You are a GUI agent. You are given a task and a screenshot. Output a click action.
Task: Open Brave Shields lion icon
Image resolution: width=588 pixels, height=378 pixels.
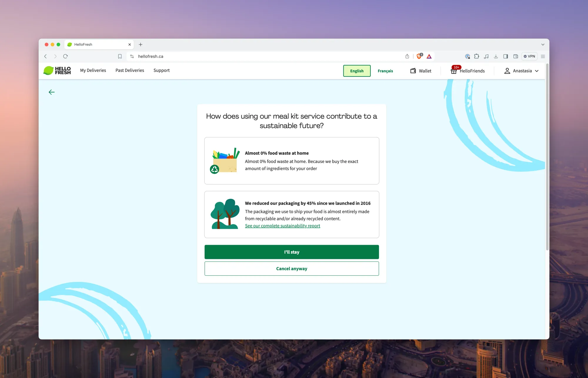[419, 56]
